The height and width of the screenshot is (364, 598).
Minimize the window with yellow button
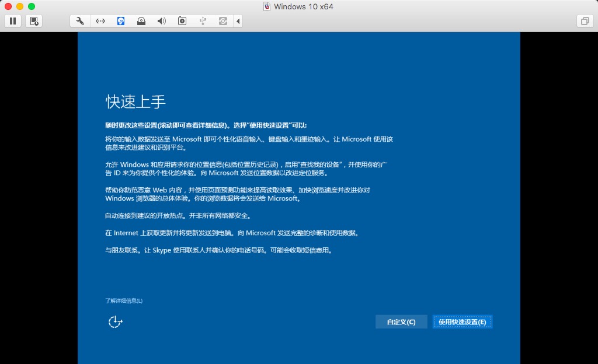point(20,6)
